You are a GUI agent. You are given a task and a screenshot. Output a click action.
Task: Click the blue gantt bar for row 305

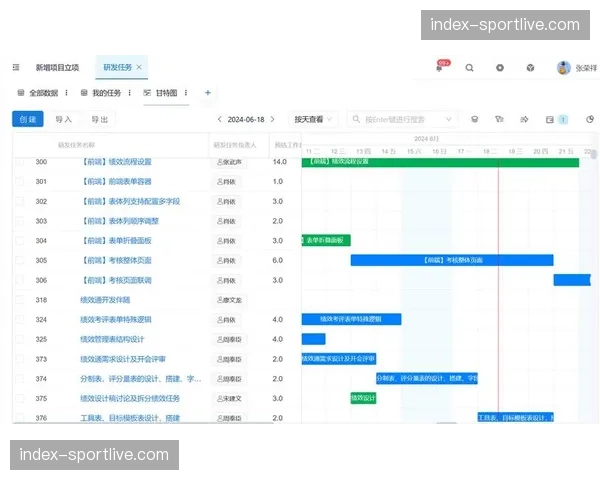[452, 260]
